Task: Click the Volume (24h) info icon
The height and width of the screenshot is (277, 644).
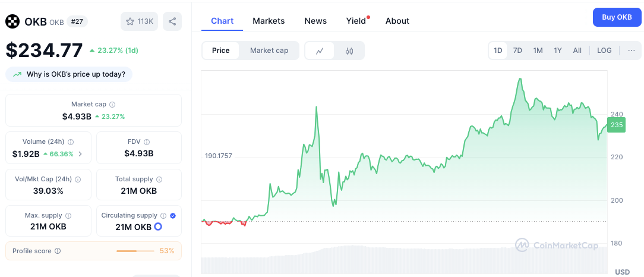Action: pos(71,142)
